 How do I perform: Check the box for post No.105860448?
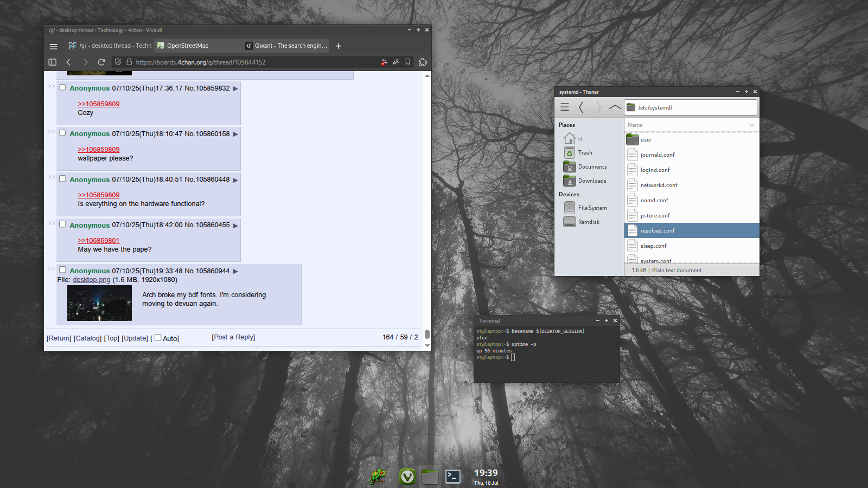point(62,178)
